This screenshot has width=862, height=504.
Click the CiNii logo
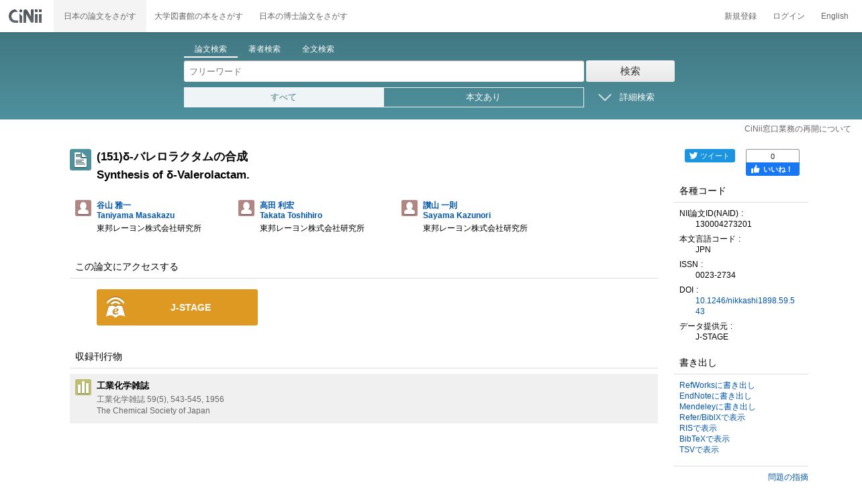pos(26,16)
